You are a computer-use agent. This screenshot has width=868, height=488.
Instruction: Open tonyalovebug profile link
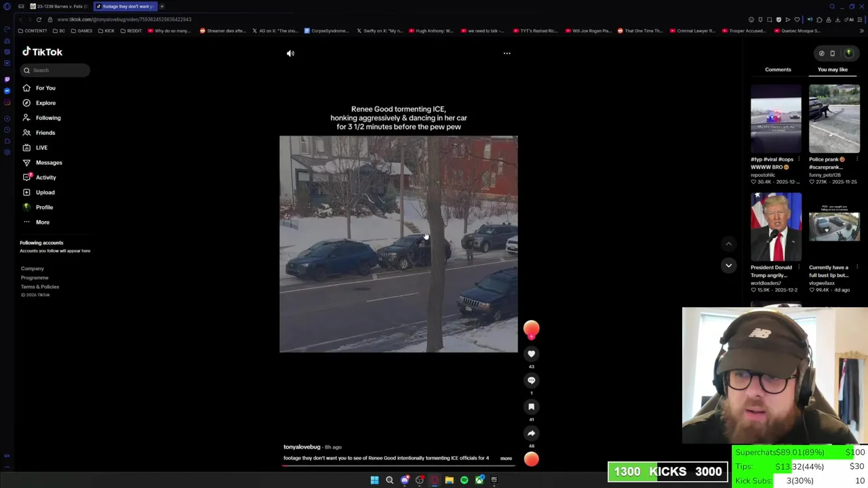tap(302, 447)
